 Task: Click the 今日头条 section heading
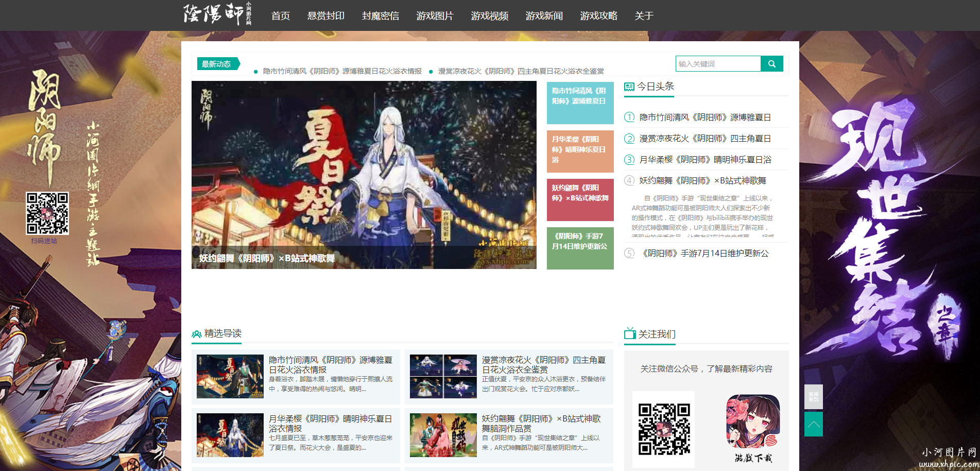[x=656, y=86]
